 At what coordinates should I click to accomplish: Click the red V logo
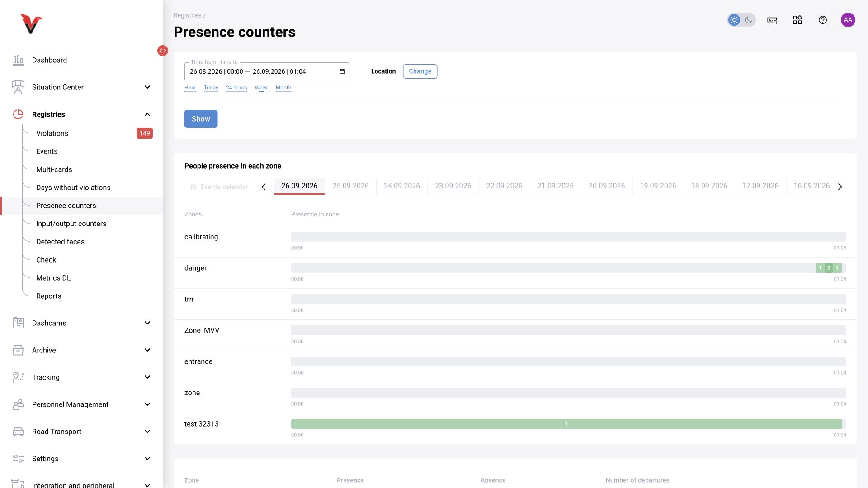(x=31, y=23)
